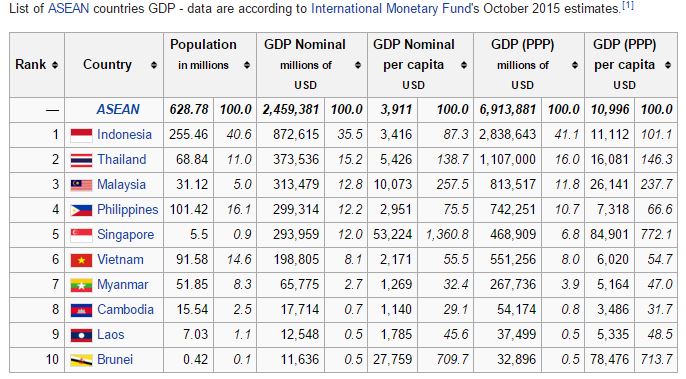Image resolution: width=686 pixels, height=379 pixels.
Task: Open the Laos country link
Action: [x=111, y=334]
